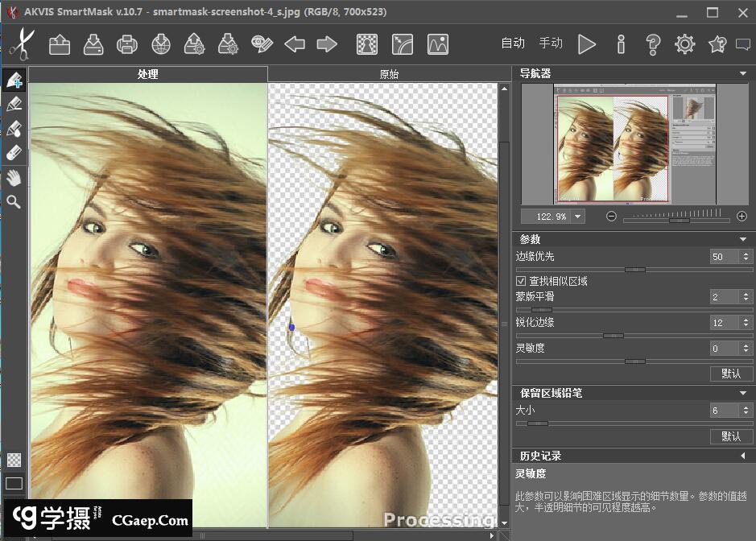
Task: Select the eraser tool in left toolbar
Action: click(14, 153)
